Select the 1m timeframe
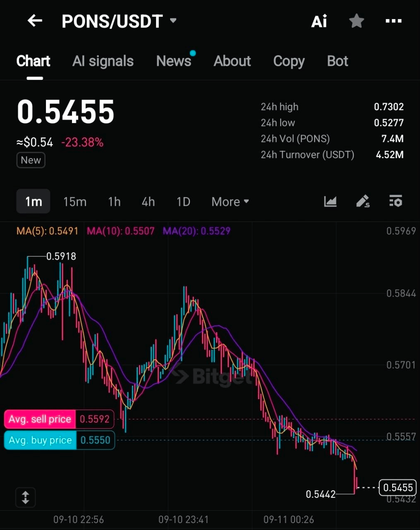This screenshot has width=420, height=530. click(34, 202)
